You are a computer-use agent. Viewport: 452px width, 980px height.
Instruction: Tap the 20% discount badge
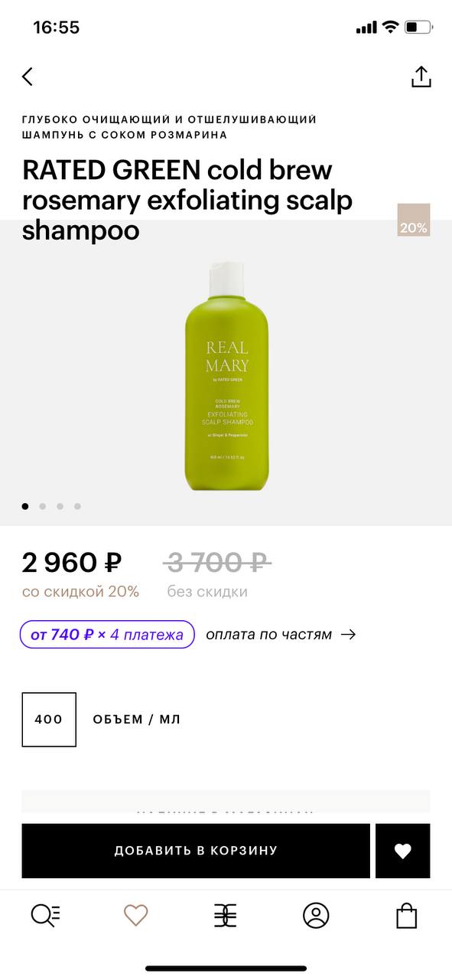point(414,220)
